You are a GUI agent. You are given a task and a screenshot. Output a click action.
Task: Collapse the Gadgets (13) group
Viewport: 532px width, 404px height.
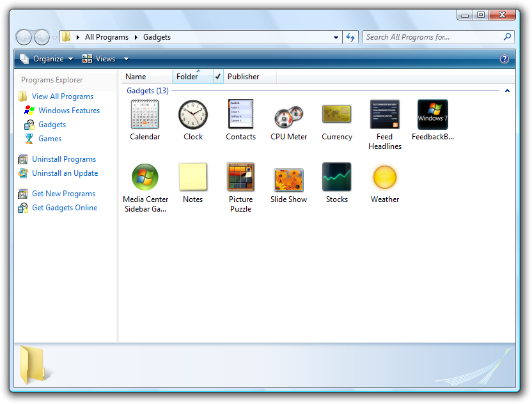[507, 91]
